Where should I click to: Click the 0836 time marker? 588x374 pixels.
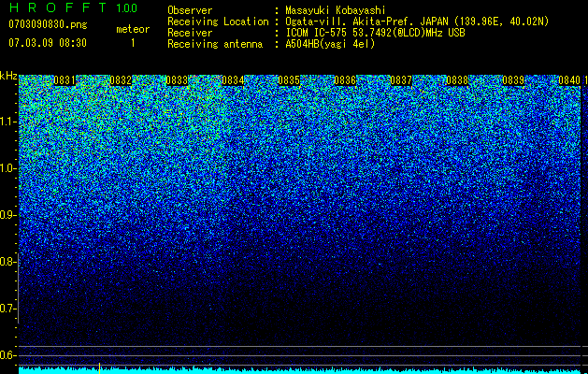click(345, 80)
